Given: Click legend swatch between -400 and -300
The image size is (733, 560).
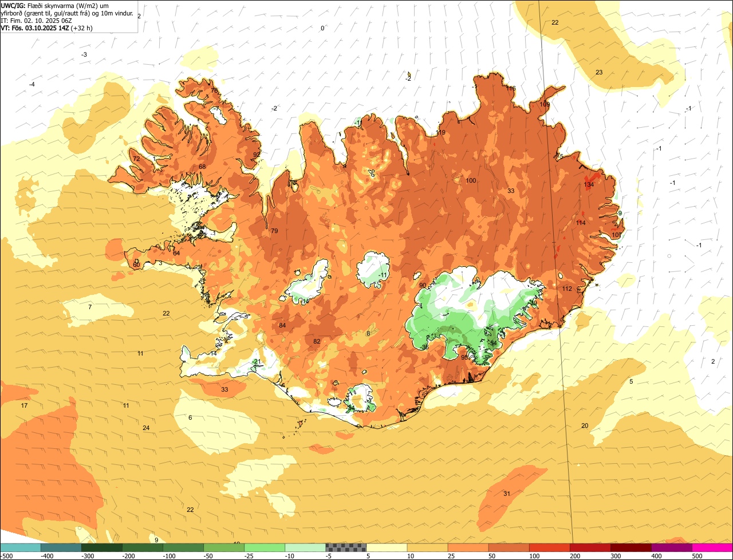Looking at the screenshot, I should point(61,547).
